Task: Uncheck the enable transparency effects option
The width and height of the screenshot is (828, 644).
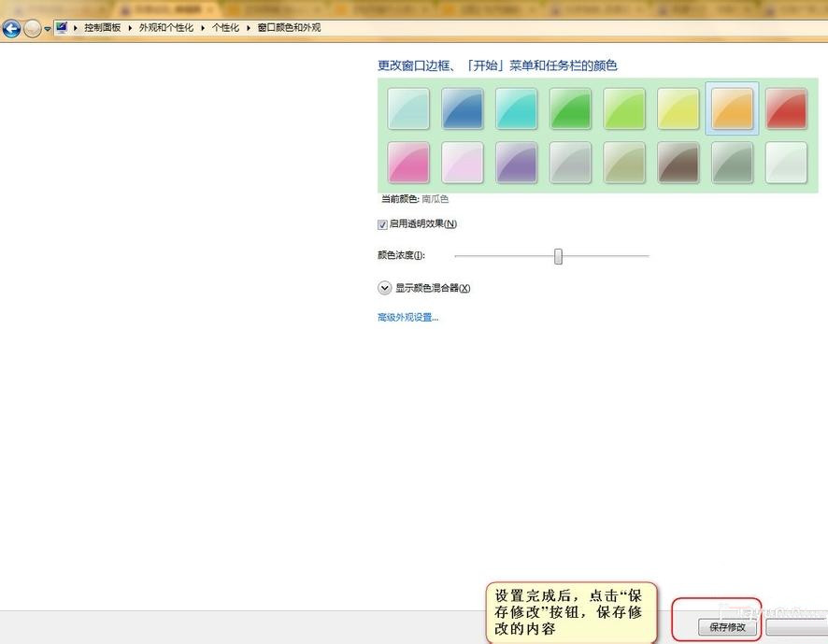Action: tap(382, 223)
